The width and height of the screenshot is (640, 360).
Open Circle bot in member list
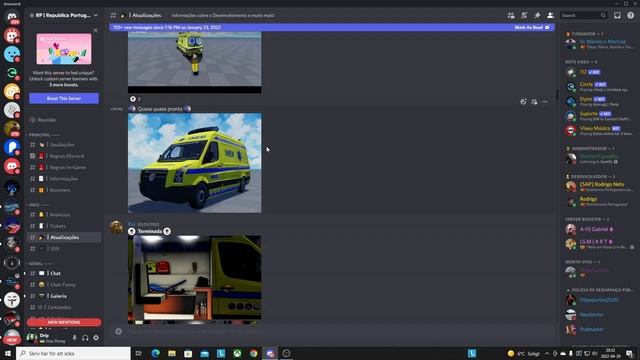click(x=599, y=87)
